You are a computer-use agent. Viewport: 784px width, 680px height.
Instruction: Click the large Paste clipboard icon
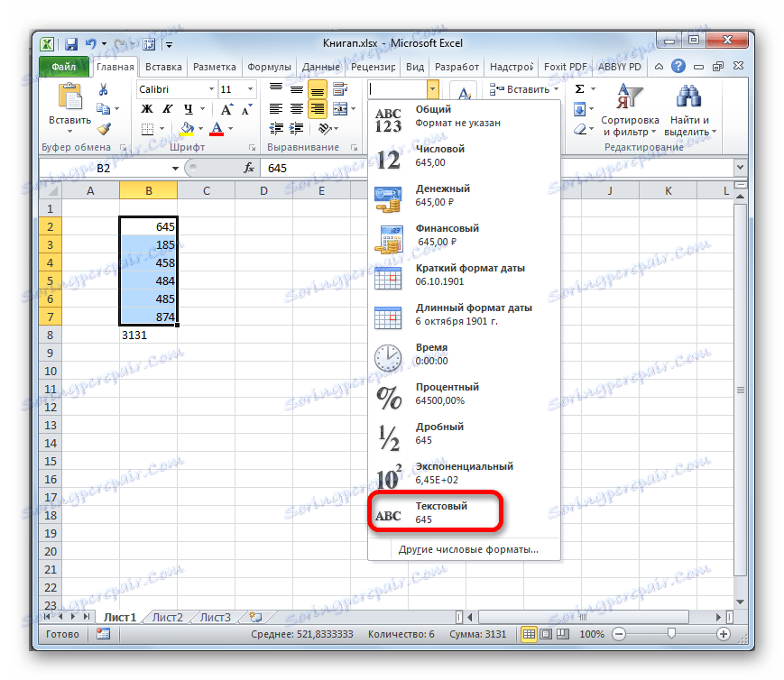[x=70, y=96]
